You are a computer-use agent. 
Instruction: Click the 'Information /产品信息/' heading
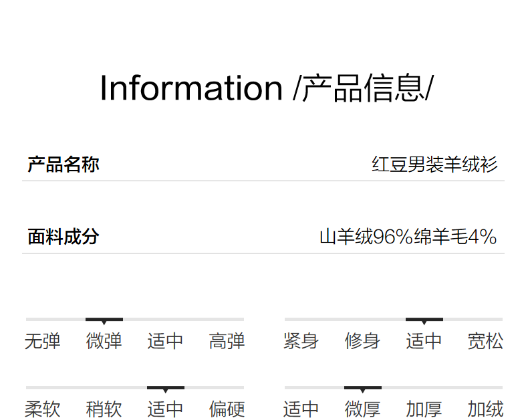266,88
